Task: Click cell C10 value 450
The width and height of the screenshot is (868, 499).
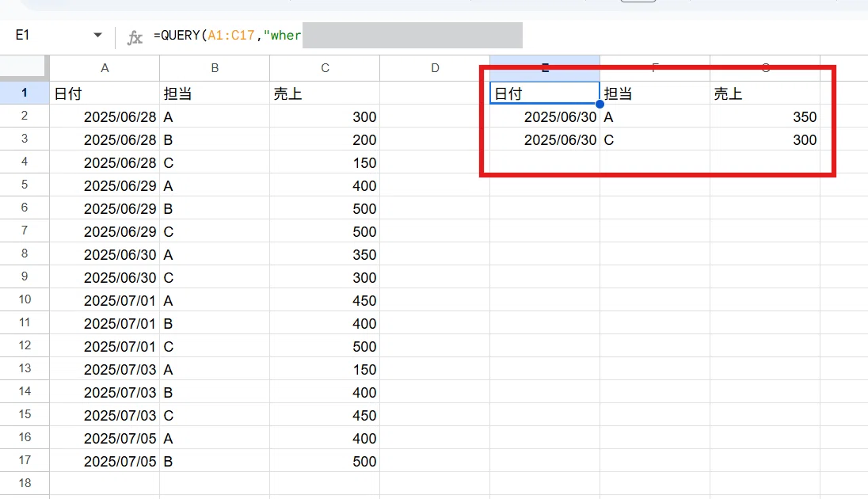Action: (x=325, y=301)
